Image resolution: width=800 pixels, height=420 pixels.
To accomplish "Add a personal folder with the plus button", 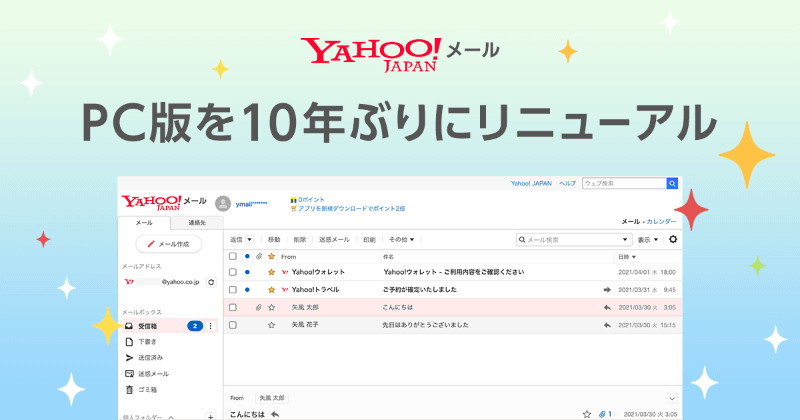I will click(210, 416).
